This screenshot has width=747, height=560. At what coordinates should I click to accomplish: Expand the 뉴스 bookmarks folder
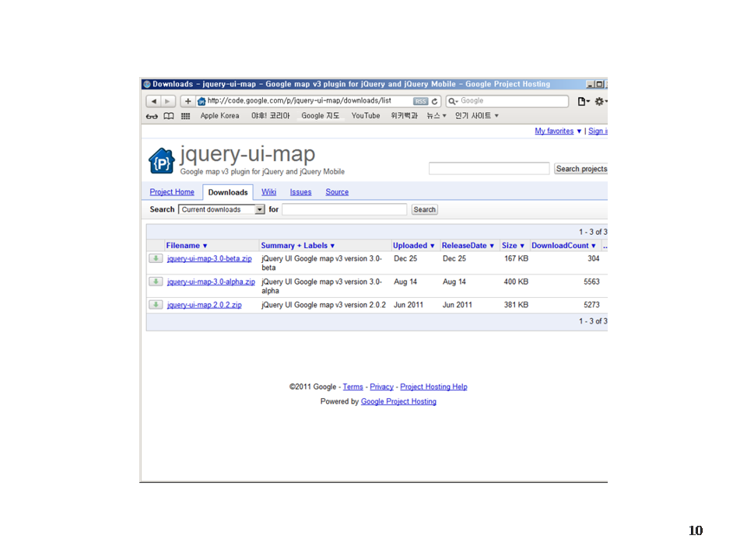pyautogui.click(x=437, y=116)
